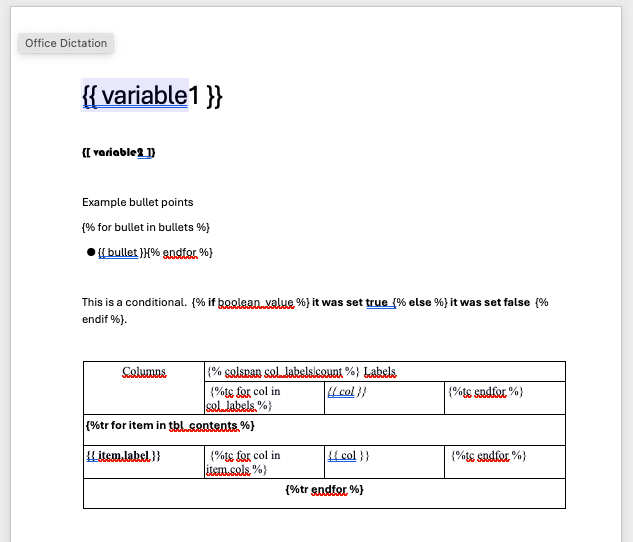Click the bottom '{%tr endfor %}' table row
The width and height of the screenshot is (633, 542).
[324, 489]
